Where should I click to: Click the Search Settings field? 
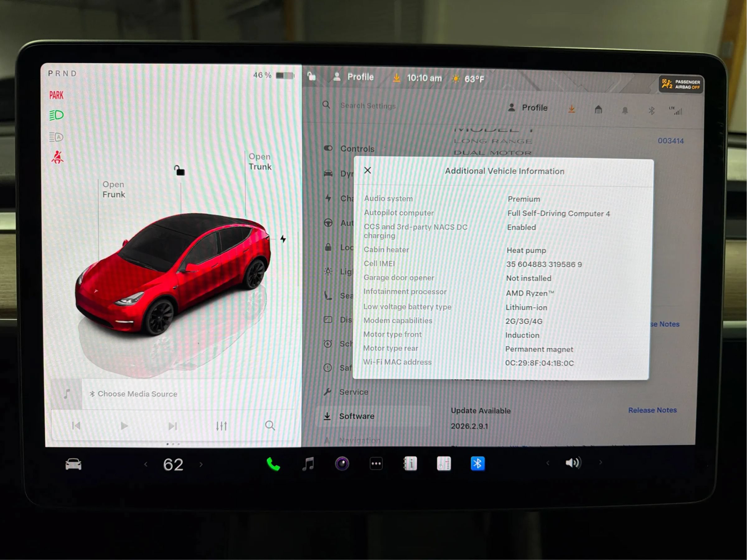[x=368, y=106]
